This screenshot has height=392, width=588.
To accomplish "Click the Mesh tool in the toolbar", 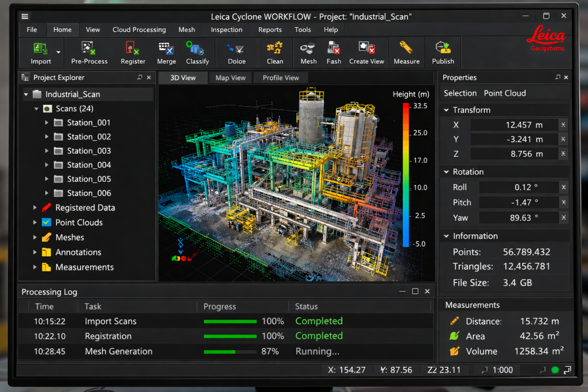I will (x=308, y=52).
